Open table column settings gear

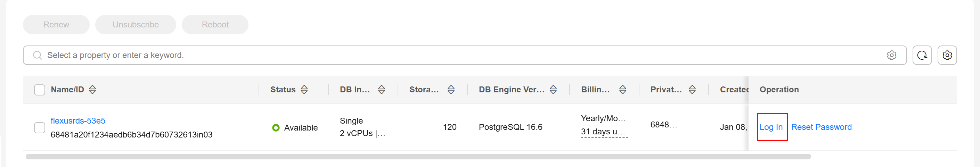pos(947,56)
